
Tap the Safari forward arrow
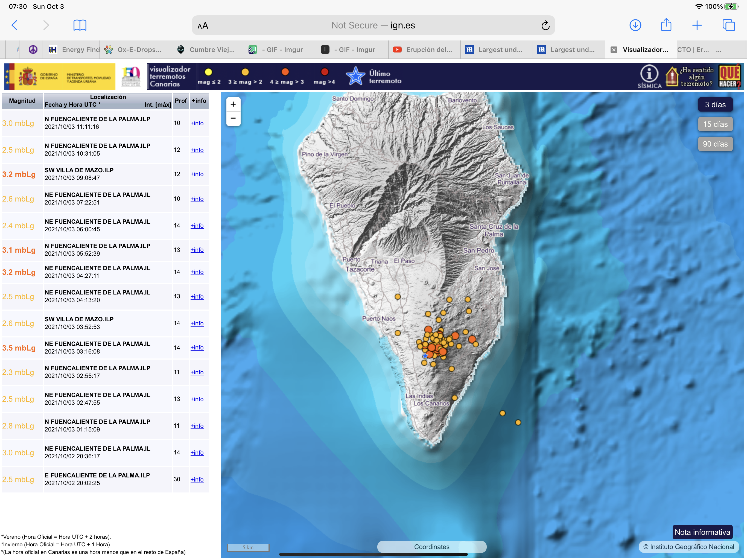(46, 25)
